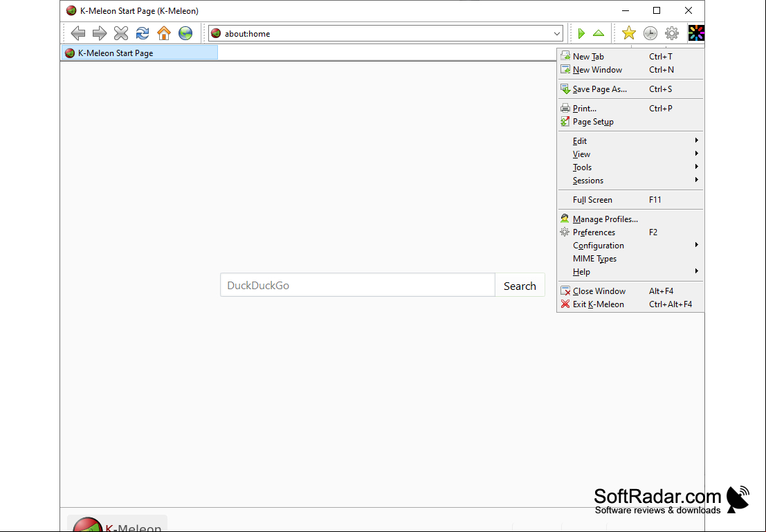Click the Preferences gear icon in the menu
This screenshot has height=532, width=766.
pos(565,232)
